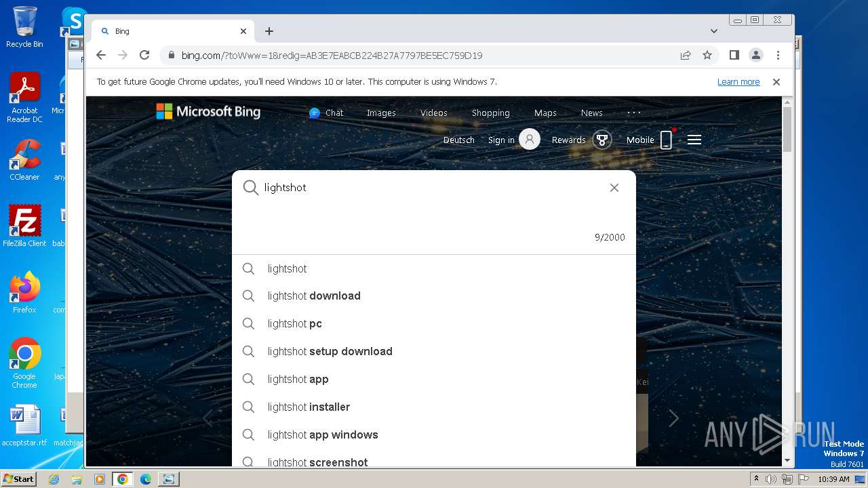Switch to Images search
The width and height of the screenshot is (868, 488).
381,113
